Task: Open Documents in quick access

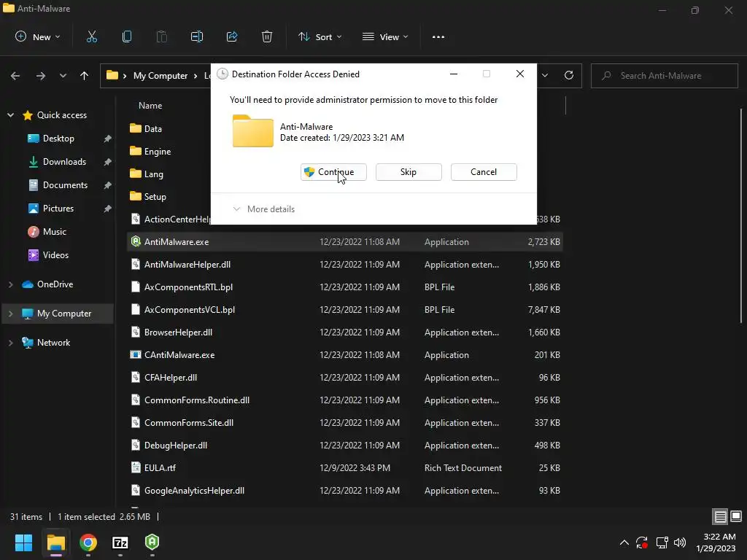Action: point(65,185)
